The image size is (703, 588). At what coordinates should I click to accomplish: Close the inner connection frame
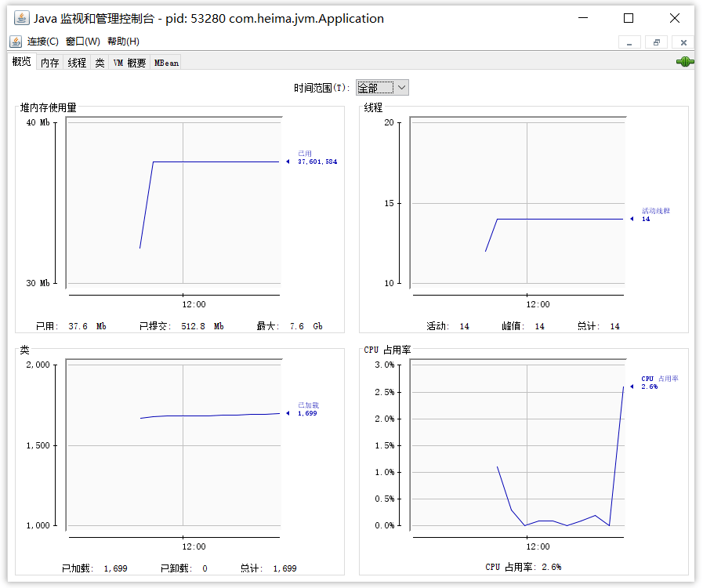coord(683,42)
